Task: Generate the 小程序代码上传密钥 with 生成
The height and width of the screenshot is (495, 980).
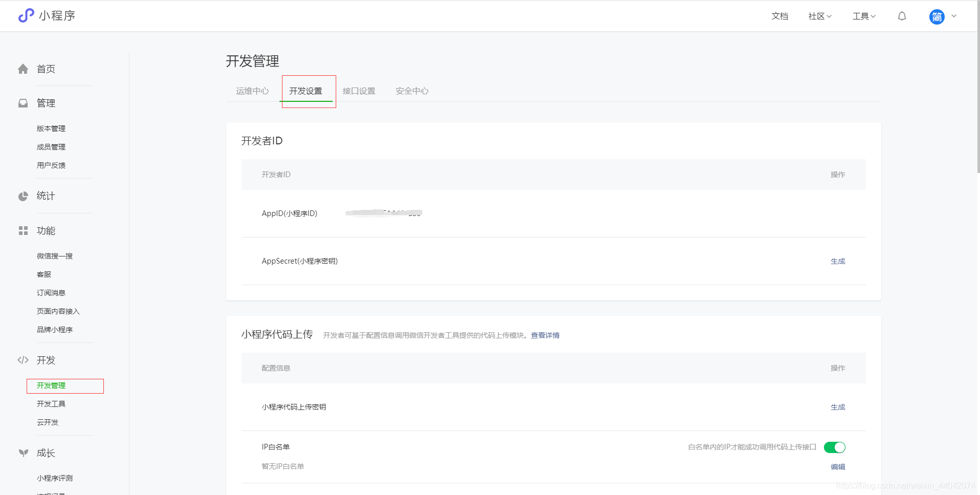Action: point(838,407)
